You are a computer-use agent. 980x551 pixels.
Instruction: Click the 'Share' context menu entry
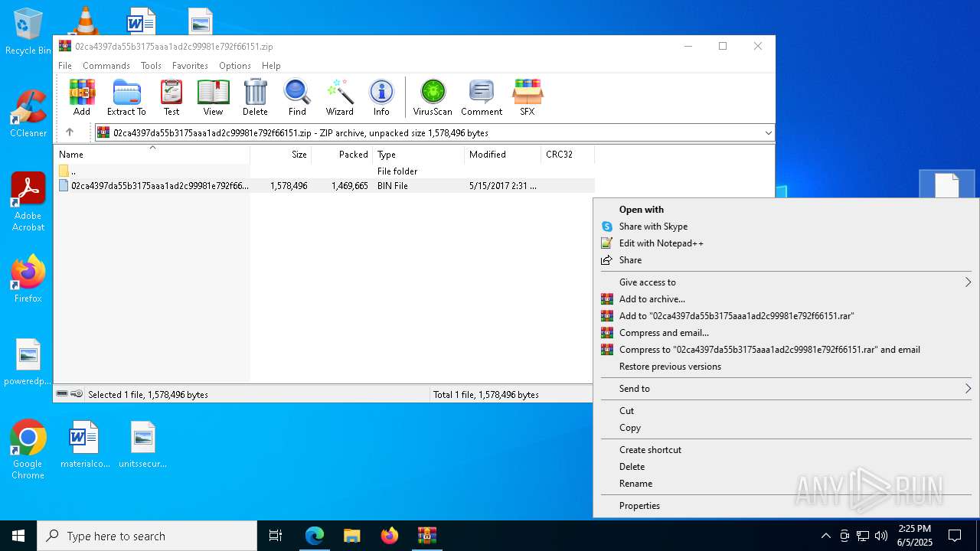786,260
